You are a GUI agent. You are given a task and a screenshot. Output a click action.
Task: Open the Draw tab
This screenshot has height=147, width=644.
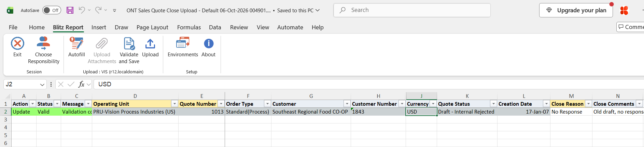click(x=121, y=27)
